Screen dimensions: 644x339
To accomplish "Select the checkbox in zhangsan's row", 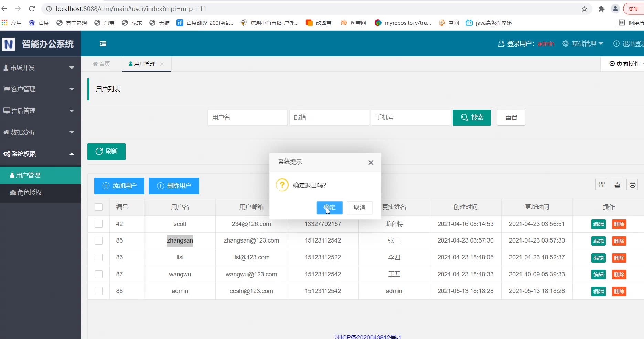I will pyautogui.click(x=99, y=240).
